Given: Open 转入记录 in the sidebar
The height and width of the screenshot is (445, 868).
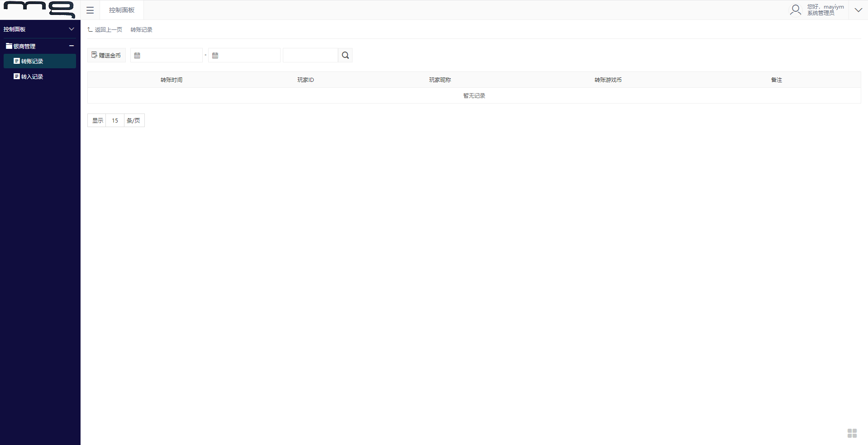Looking at the screenshot, I should (32, 76).
